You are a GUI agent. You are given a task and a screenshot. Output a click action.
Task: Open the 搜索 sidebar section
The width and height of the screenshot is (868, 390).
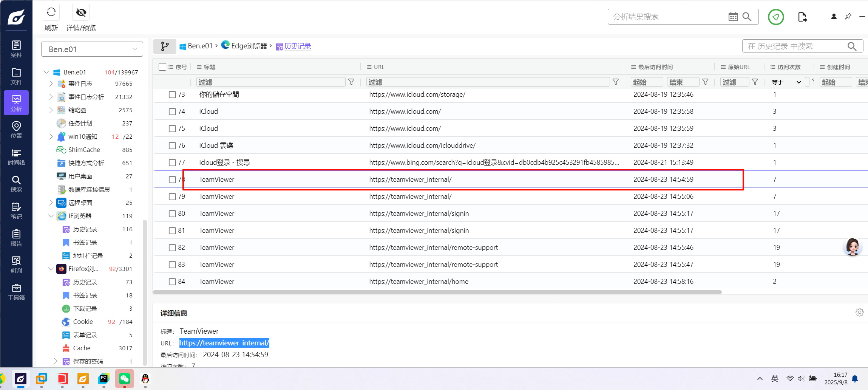point(16,184)
